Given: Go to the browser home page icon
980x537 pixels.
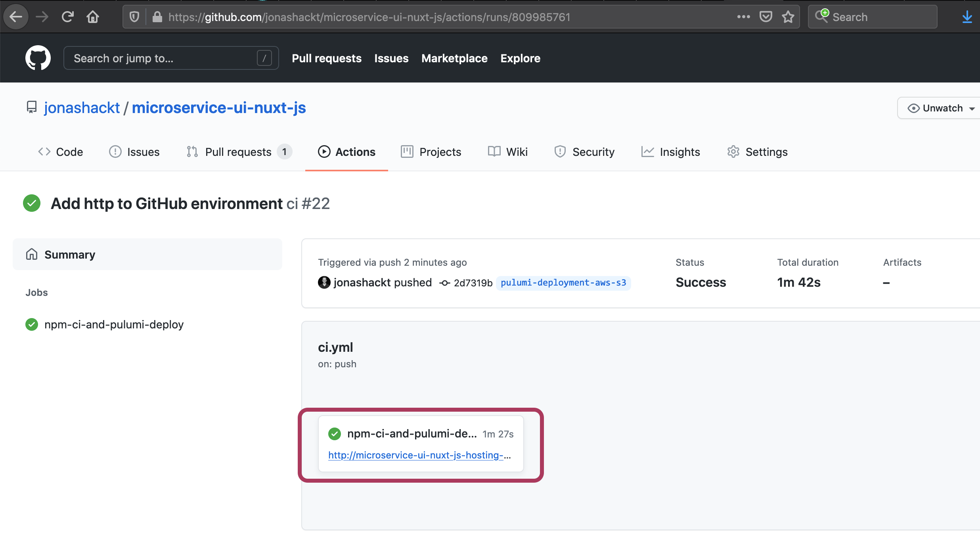Looking at the screenshot, I should (93, 17).
